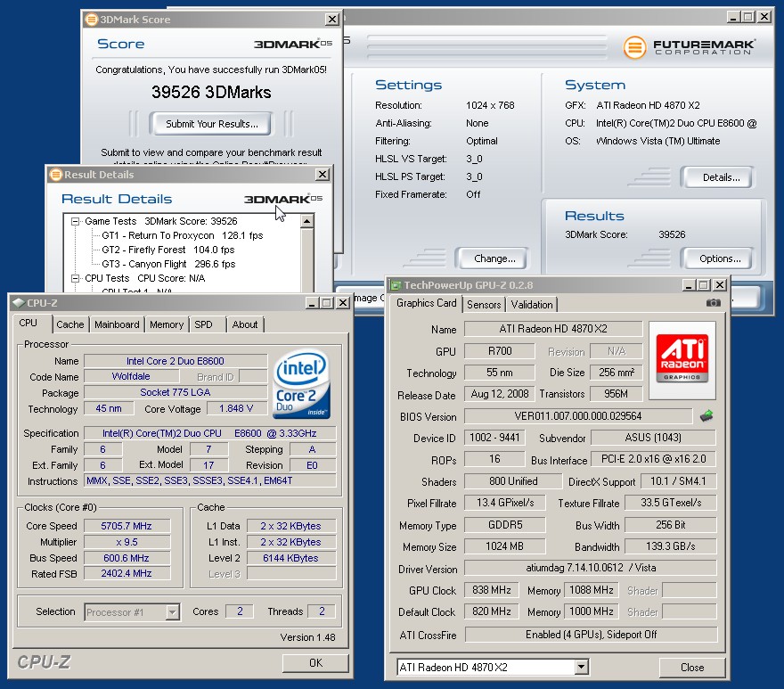Close the 3DMark Score window
The height and width of the screenshot is (689, 784).
point(332,20)
